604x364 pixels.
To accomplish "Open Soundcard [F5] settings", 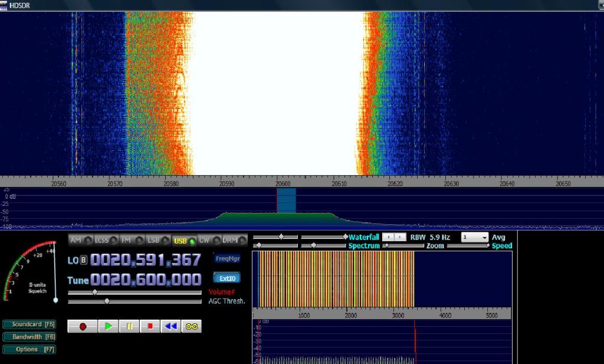I will [29, 324].
